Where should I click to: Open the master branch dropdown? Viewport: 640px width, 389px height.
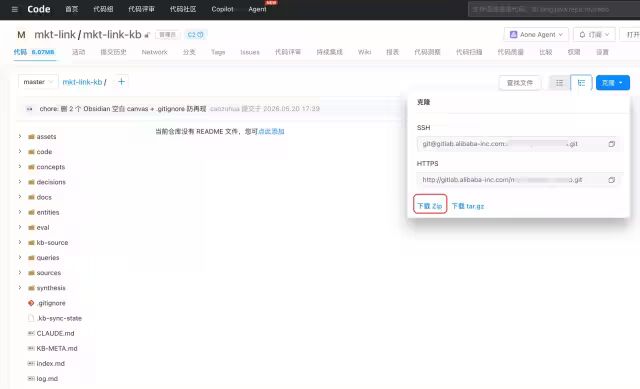(38, 82)
